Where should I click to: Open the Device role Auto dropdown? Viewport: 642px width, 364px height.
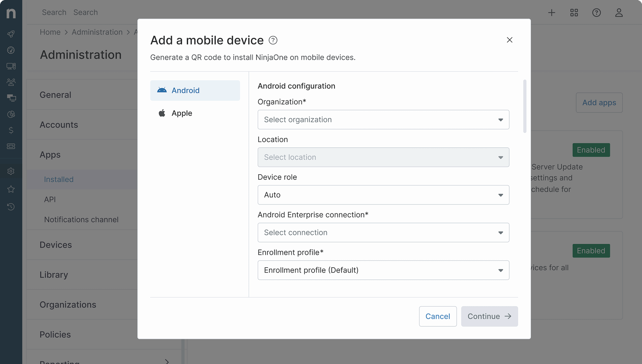[383, 195]
